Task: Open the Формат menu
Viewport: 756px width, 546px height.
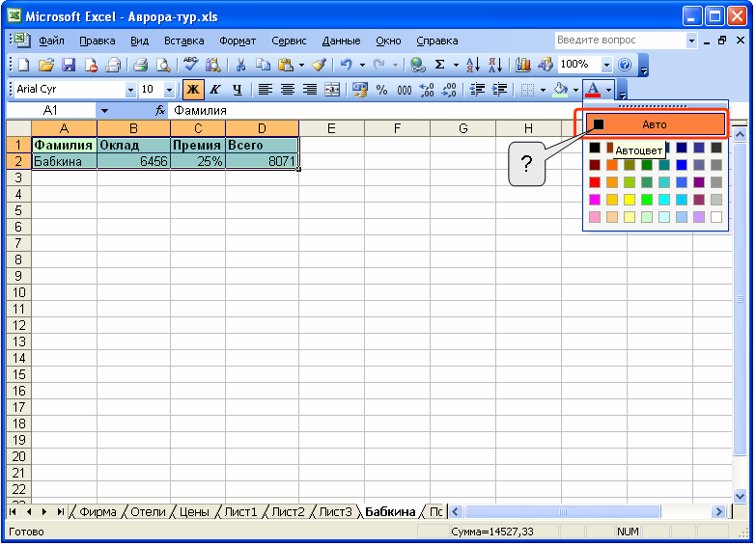Action: [238, 41]
